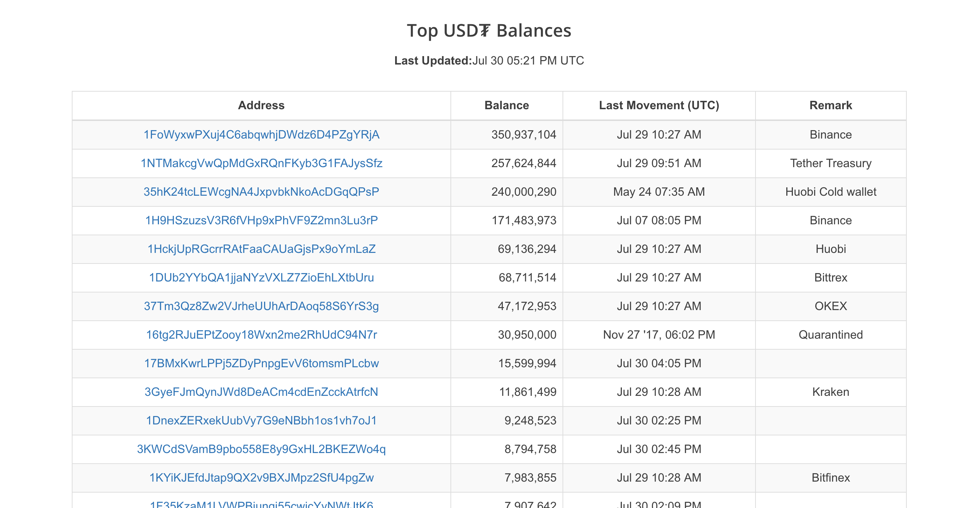Click address 17BMxKwrLPPj5ZDyPnpgEvV6tomsmPLcbw

[x=261, y=363]
